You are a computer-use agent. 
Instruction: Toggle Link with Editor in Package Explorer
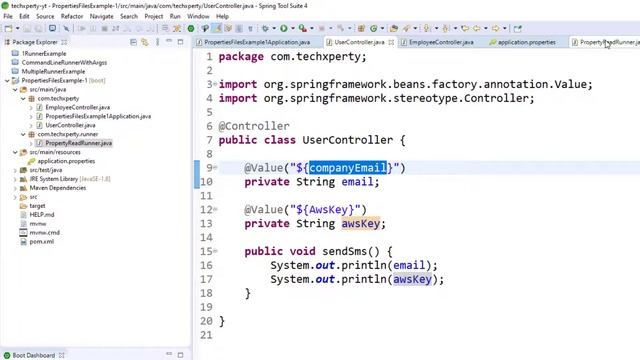click(x=145, y=42)
